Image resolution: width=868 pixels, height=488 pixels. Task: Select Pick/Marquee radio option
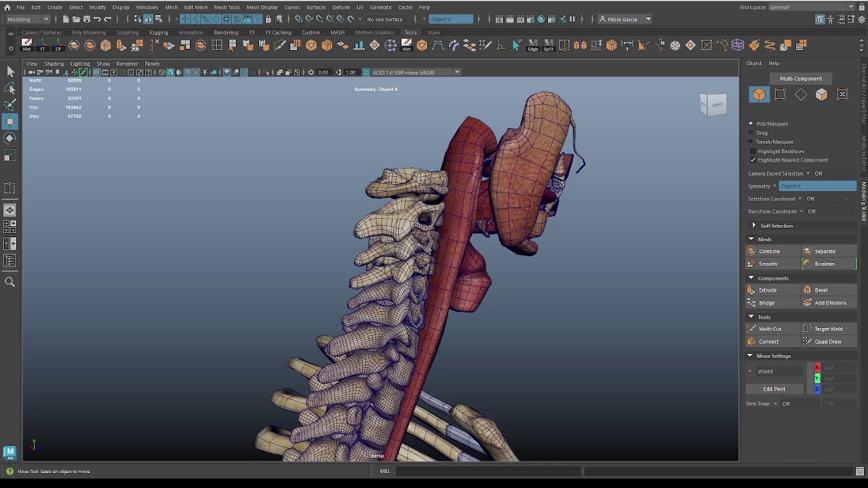(751, 123)
